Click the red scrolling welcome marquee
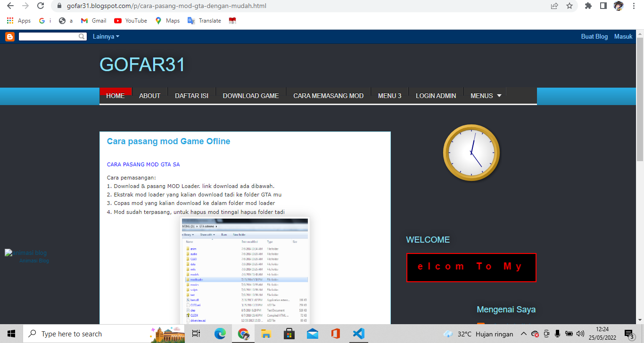This screenshot has width=644, height=343. [471, 268]
